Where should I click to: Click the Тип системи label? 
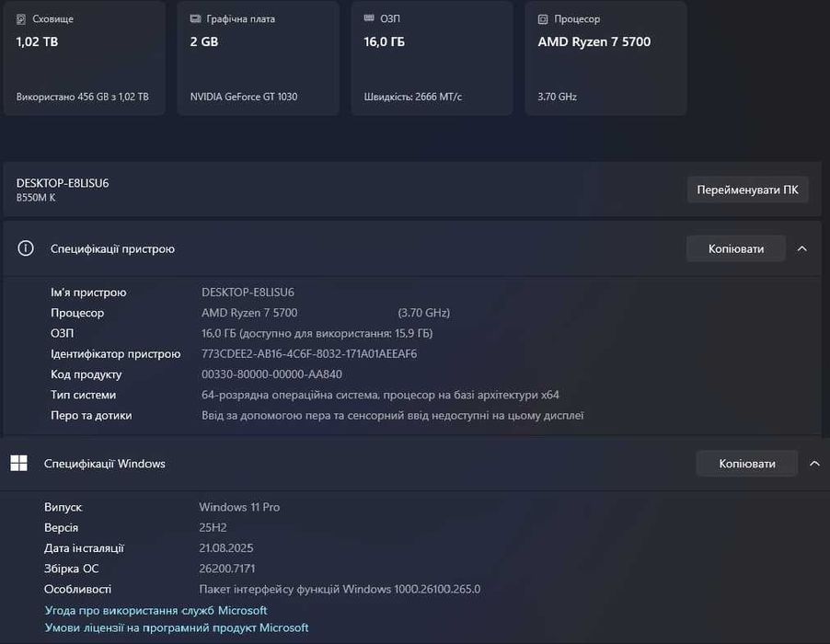[83, 395]
